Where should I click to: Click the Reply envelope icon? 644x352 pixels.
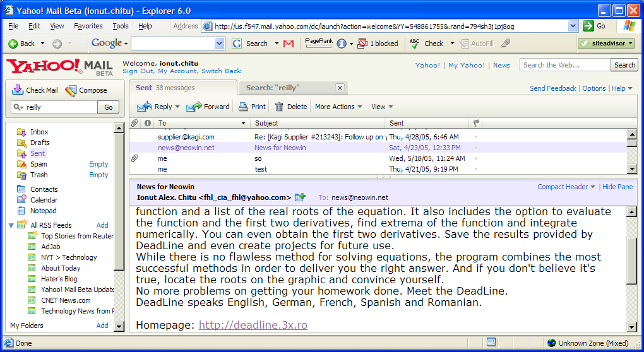144,107
